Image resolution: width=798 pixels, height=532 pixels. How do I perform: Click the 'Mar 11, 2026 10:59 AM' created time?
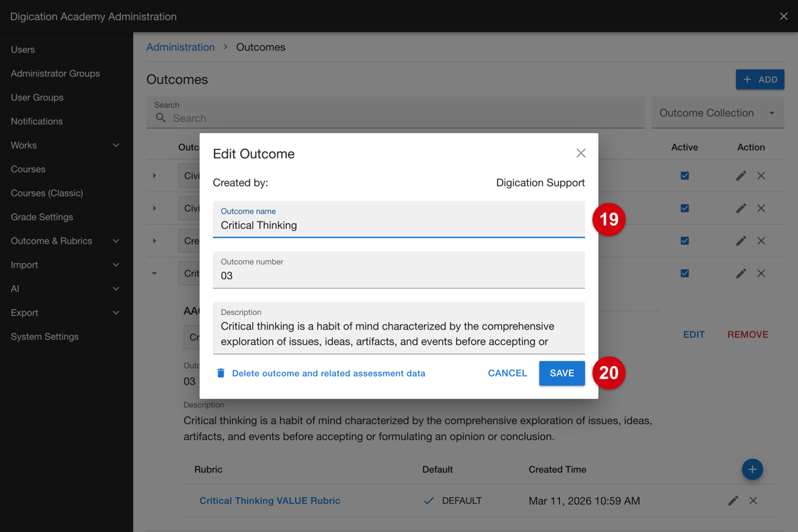click(x=585, y=501)
